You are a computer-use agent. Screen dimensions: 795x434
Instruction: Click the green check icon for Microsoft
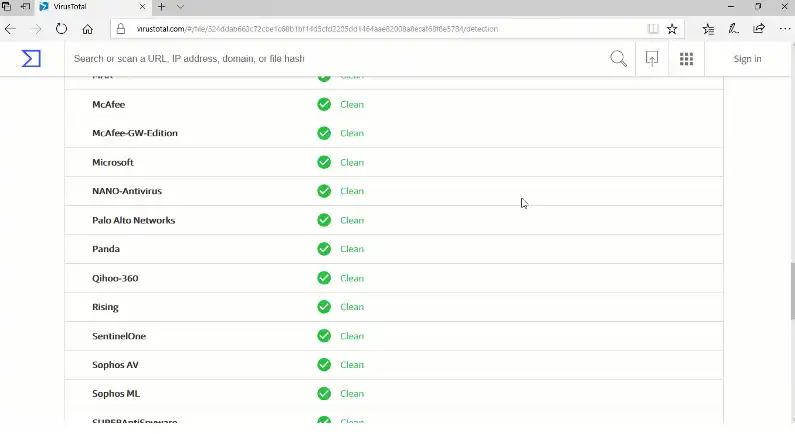coord(324,162)
